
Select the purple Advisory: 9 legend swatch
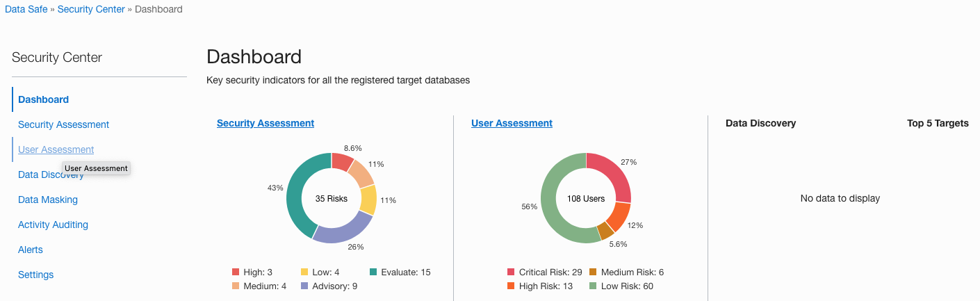(x=305, y=286)
